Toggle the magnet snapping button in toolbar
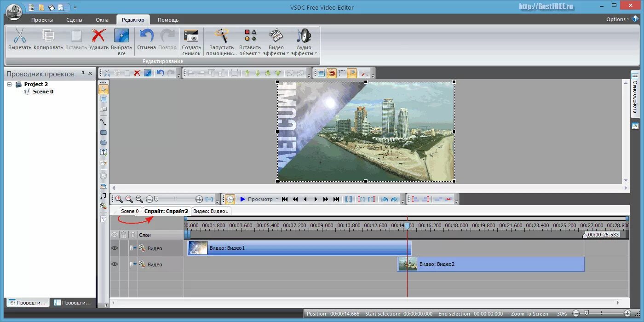 331,73
